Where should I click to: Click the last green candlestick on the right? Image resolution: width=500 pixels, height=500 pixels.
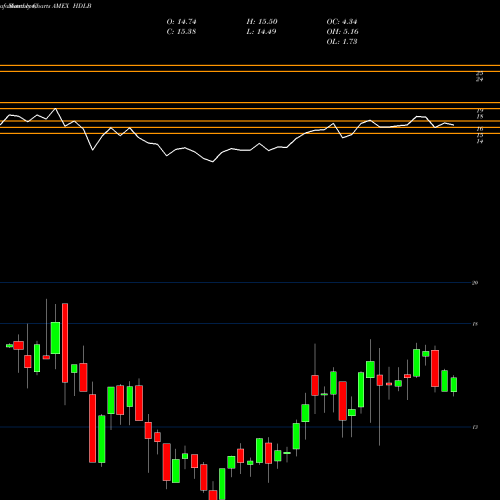click(x=454, y=384)
